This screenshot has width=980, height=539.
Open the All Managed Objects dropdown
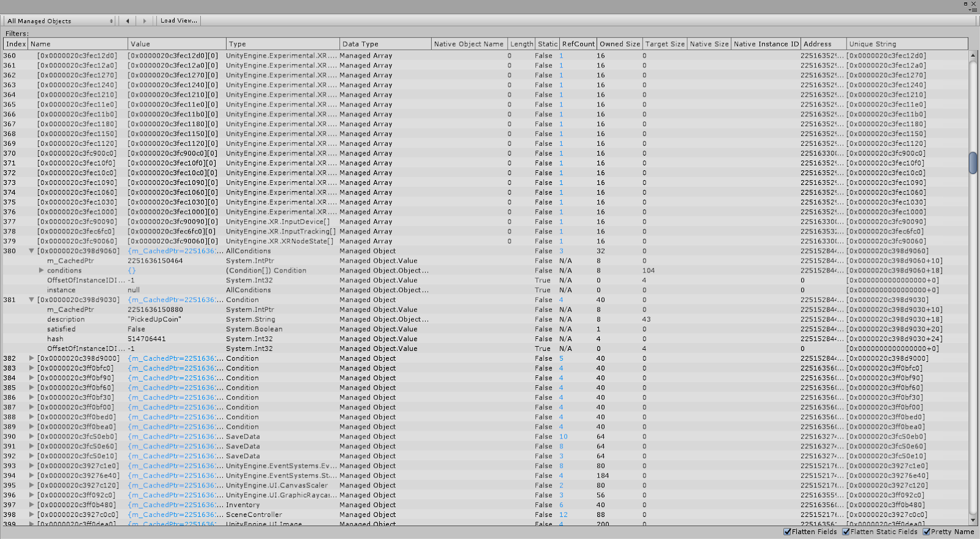pos(60,21)
